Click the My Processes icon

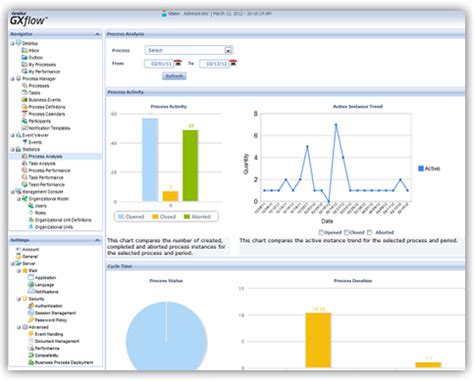(x=24, y=64)
